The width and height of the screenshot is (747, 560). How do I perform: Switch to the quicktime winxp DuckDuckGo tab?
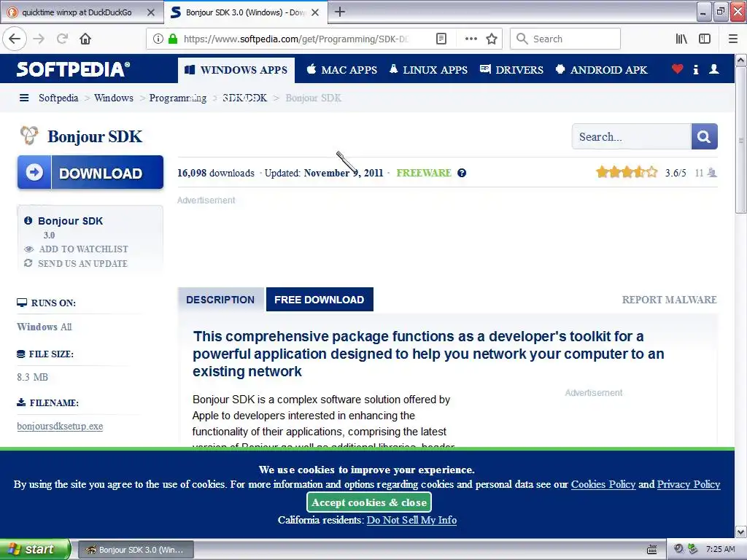[x=76, y=12]
